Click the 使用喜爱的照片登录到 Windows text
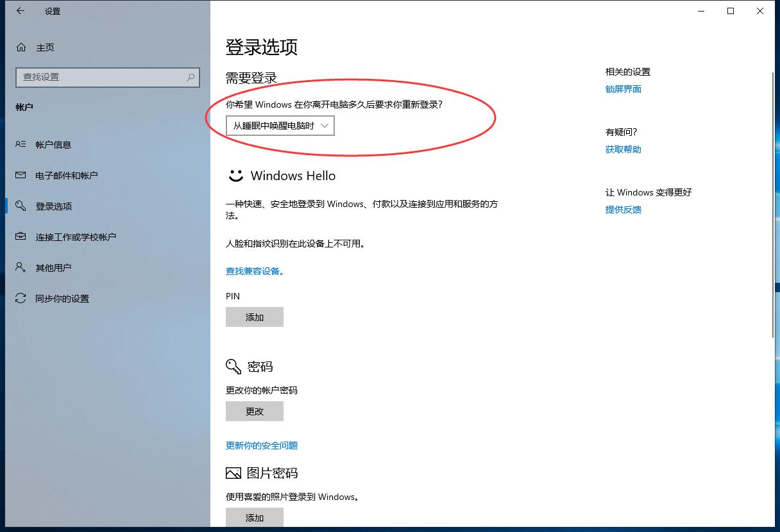This screenshot has height=532, width=780. point(292,497)
